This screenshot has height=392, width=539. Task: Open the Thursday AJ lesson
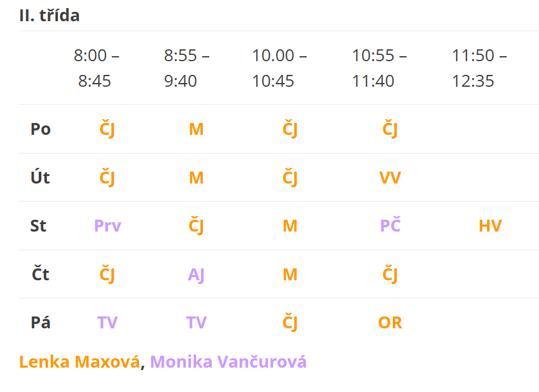click(196, 275)
